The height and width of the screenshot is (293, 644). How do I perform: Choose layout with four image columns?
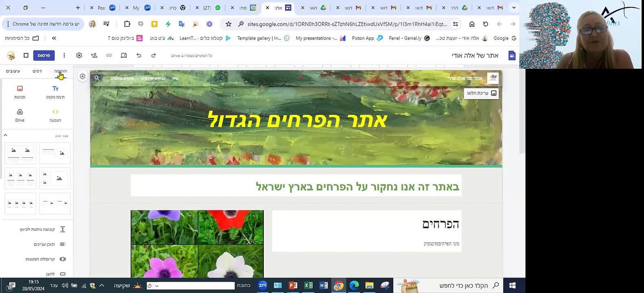point(20,203)
